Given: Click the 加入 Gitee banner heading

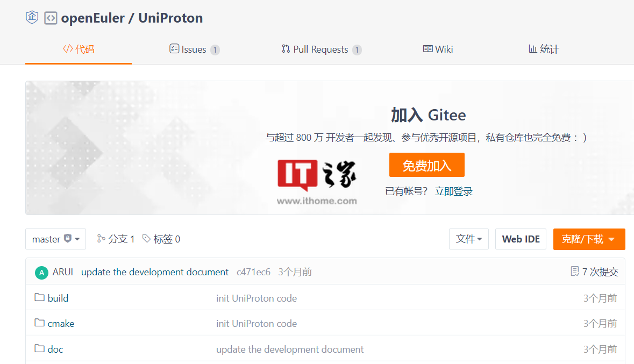Looking at the screenshot, I should (428, 115).
